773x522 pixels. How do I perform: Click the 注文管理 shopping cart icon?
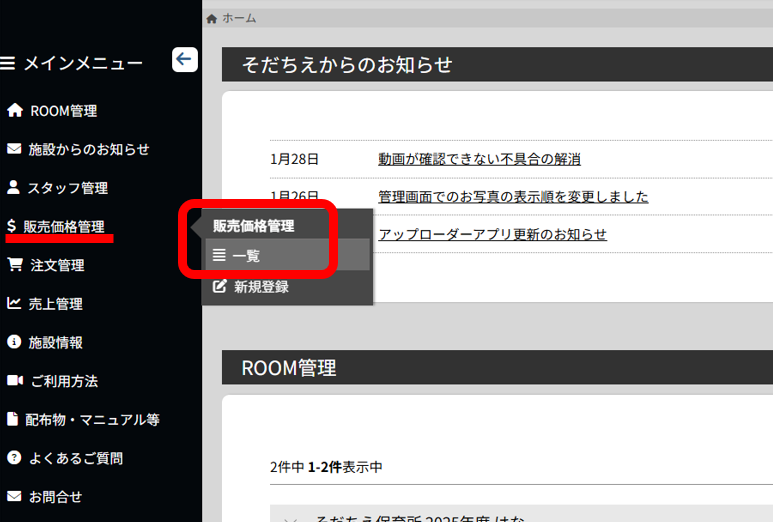[14, 265]
